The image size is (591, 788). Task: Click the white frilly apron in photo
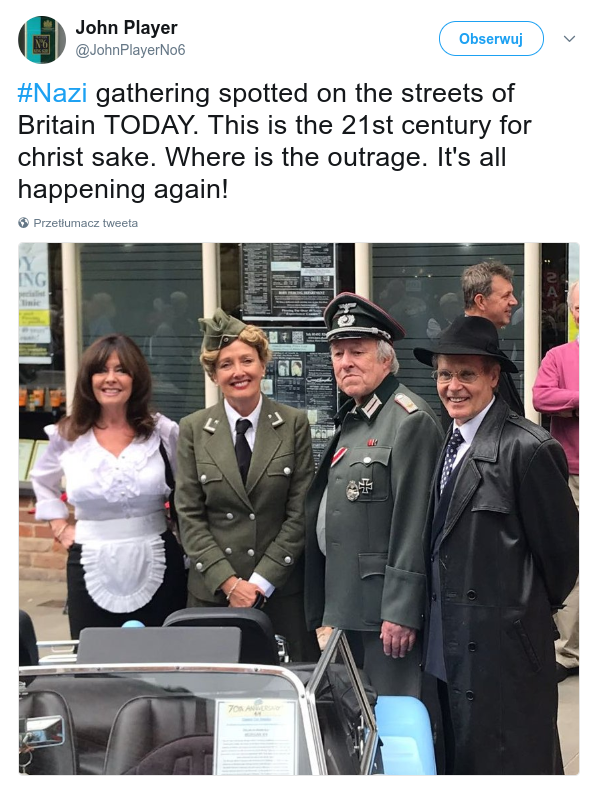124,565
